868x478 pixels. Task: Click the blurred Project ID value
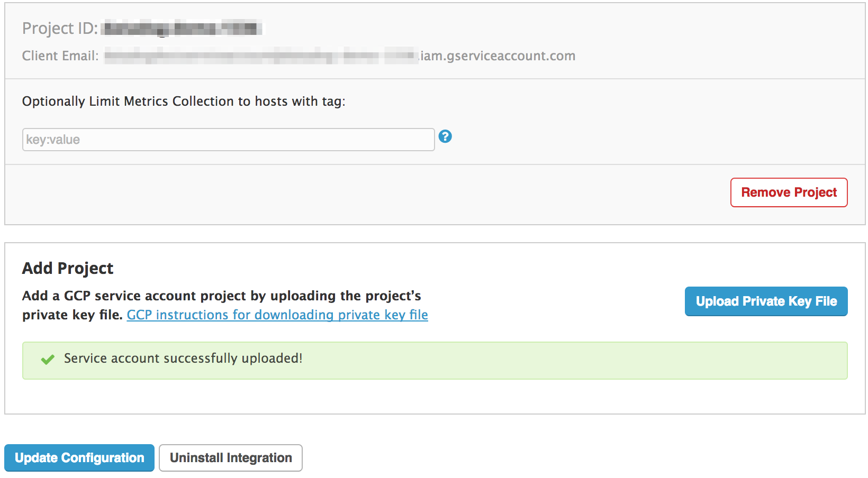[x=182, y=27]
